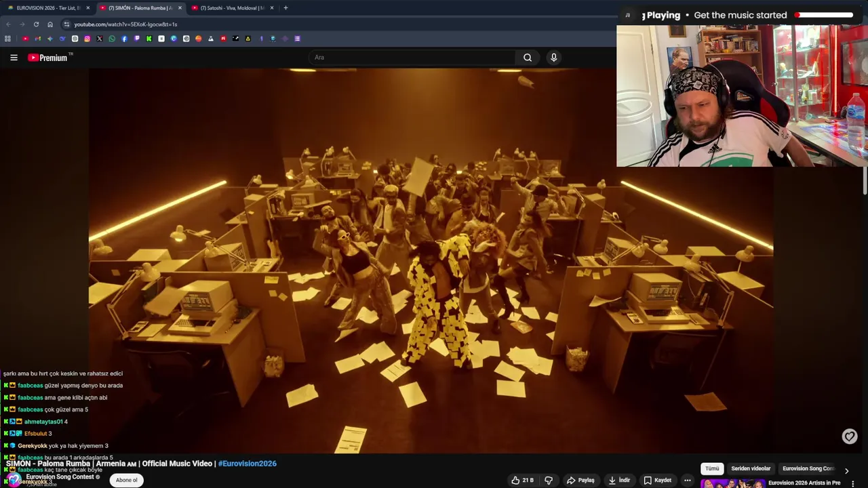Save video with Kaydet button
This screenshot has height=488, width=868.
pos(658,481)
